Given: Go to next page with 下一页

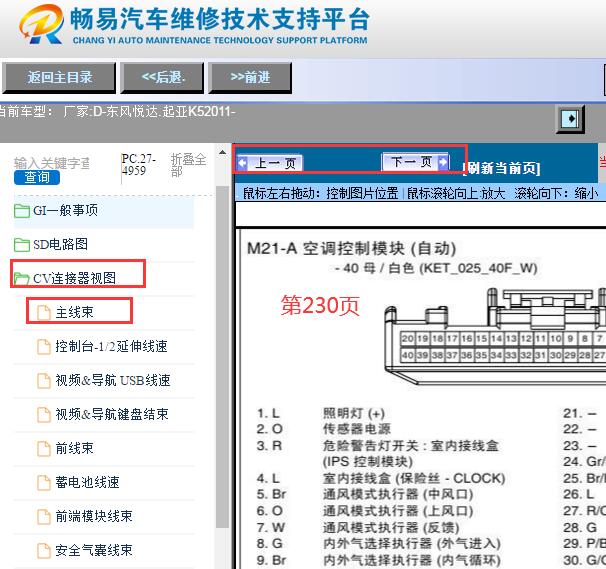Looking at the screenshot, I should pos(415,162).
